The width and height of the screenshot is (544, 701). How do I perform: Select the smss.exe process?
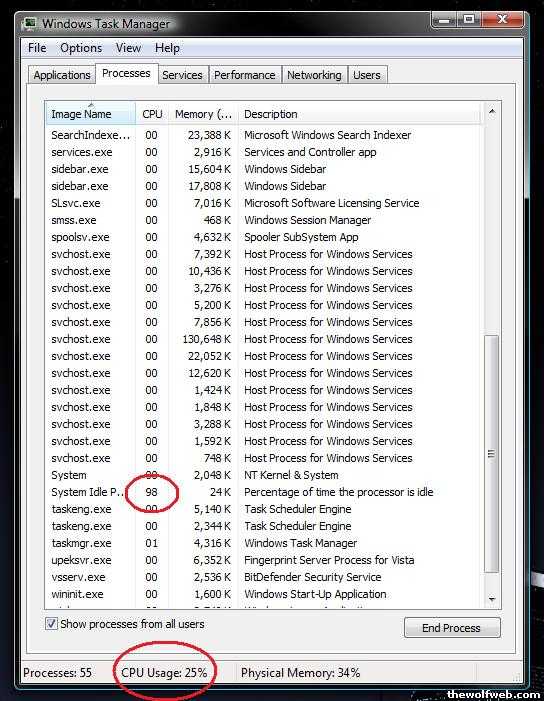point(264,220)
